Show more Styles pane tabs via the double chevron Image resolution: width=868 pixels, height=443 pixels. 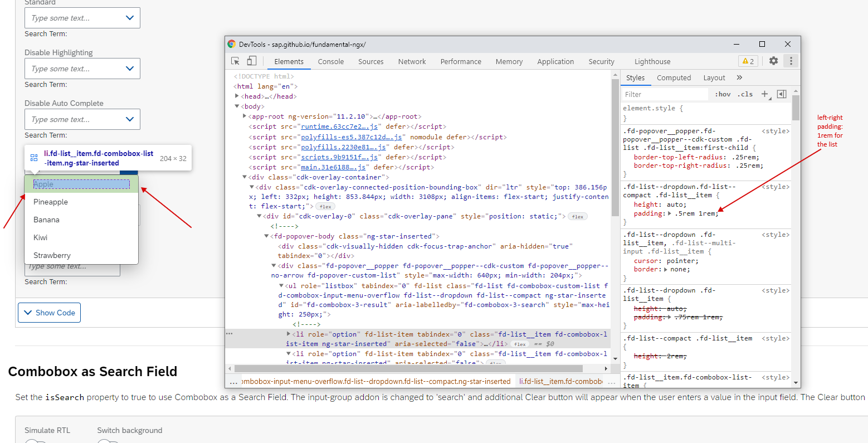coord(740,77)
